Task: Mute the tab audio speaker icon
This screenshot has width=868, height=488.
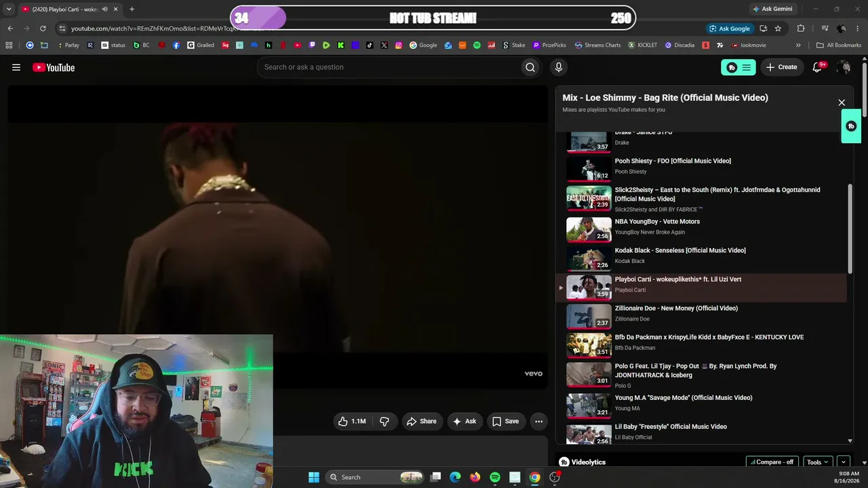Action: tap(104, 9)
